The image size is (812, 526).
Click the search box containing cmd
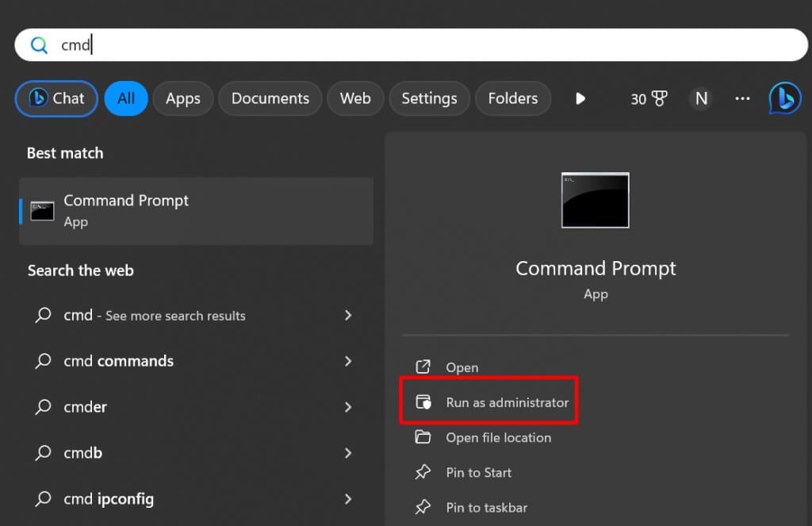click(411, 45)
